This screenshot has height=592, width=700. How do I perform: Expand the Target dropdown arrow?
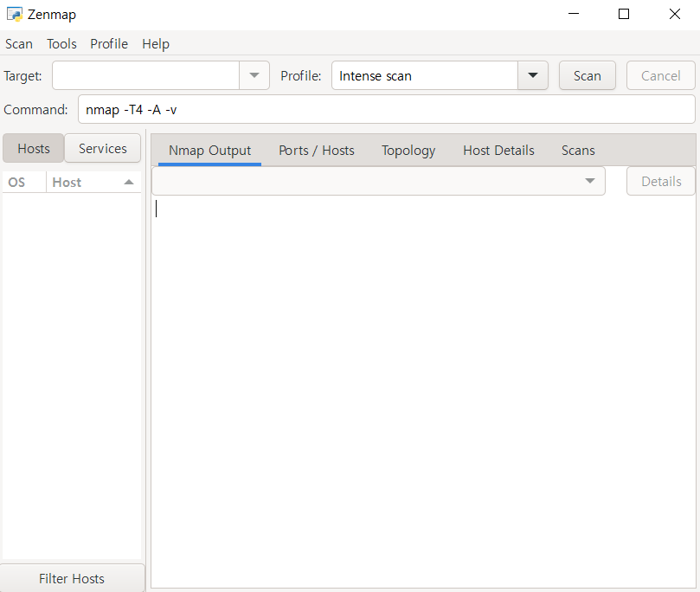point(254,75)
